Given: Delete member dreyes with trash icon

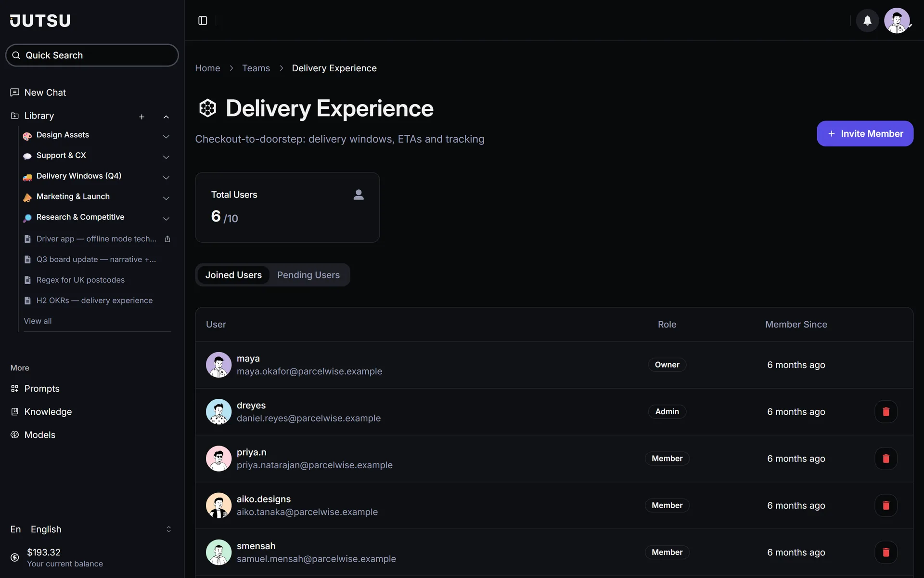Looking at the screenshot, I should [x=885, y=412].
